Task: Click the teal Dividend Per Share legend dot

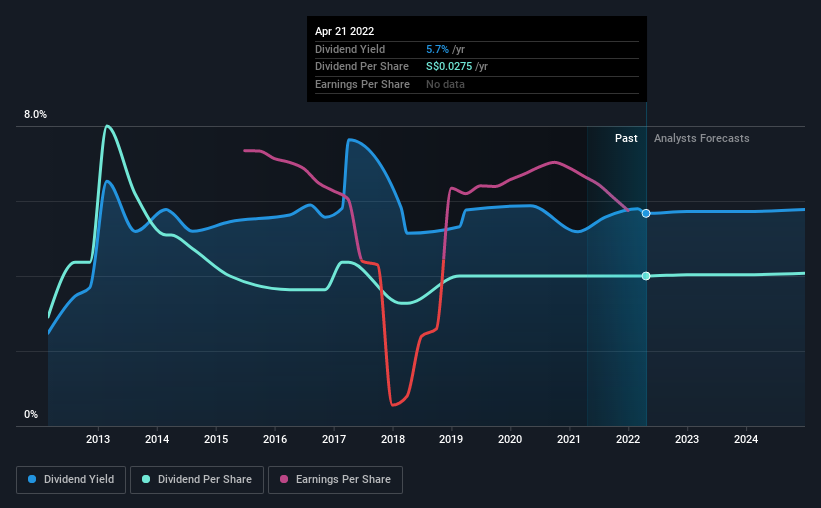Action: (146, 479)
